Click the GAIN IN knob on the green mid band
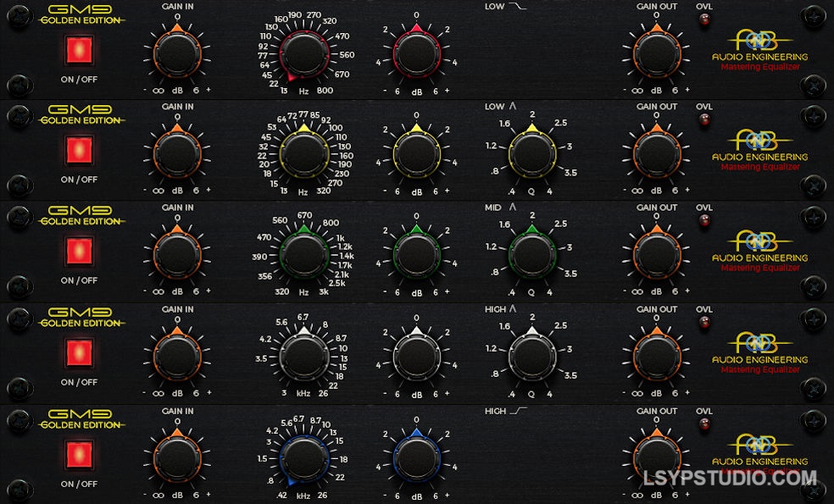Viewport: 834px width, 504px height. click(x=177, y=254)
